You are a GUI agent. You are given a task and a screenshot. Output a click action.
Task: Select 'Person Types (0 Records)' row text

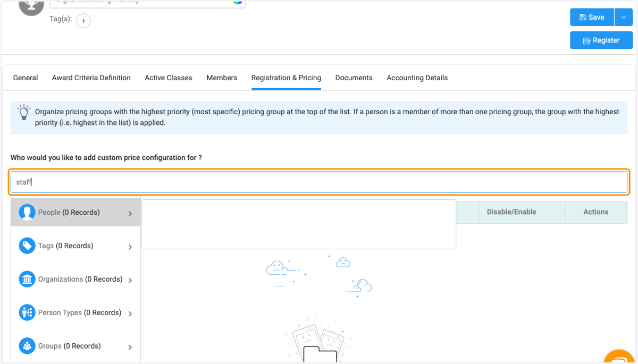(x=80, y=313)
